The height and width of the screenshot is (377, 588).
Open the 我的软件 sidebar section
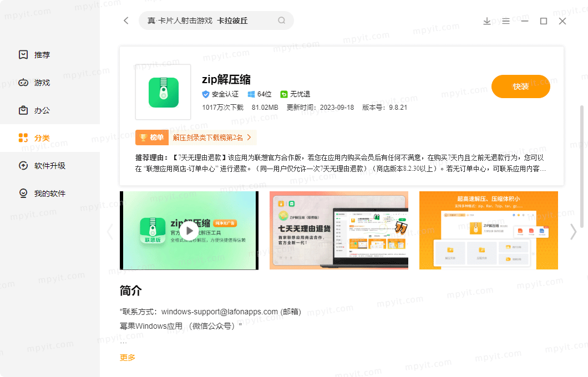(50, 193)
